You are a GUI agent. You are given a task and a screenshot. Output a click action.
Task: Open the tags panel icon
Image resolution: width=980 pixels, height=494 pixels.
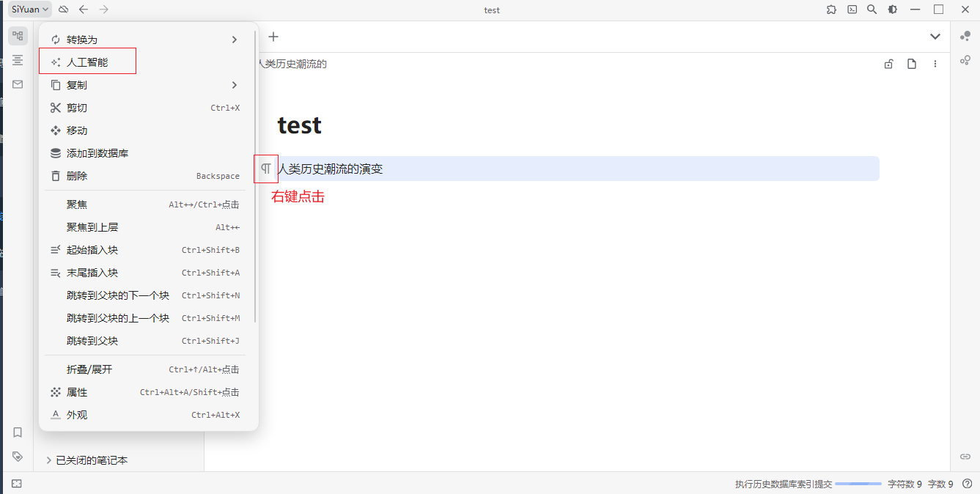[18, 456]
